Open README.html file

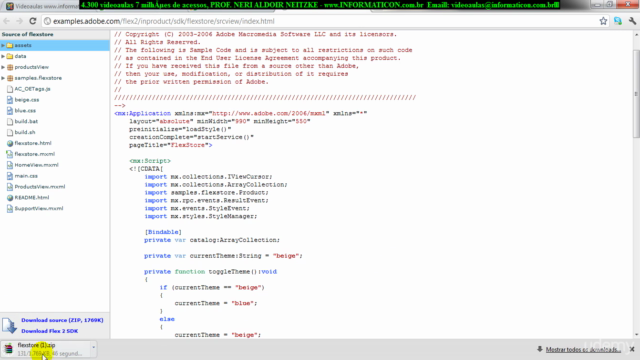click(x=32, y=198)
